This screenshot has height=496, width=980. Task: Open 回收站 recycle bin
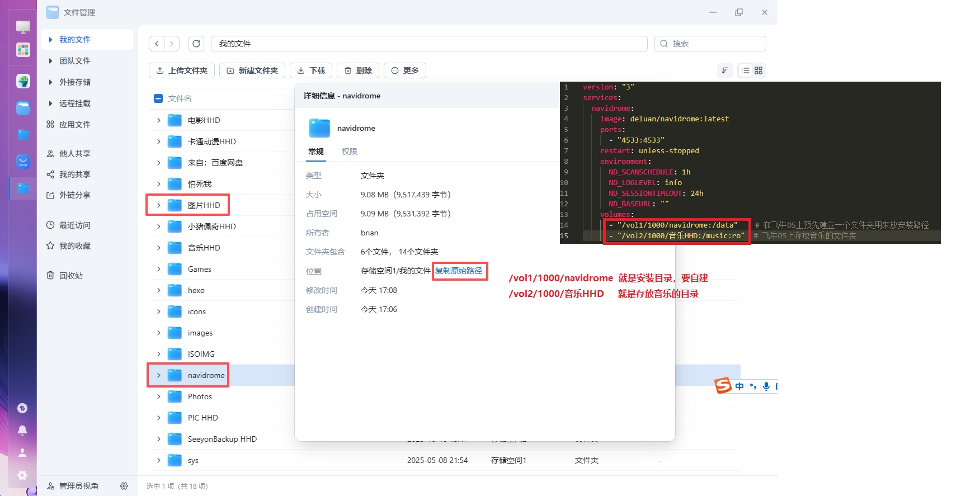(x=70, y=276)
